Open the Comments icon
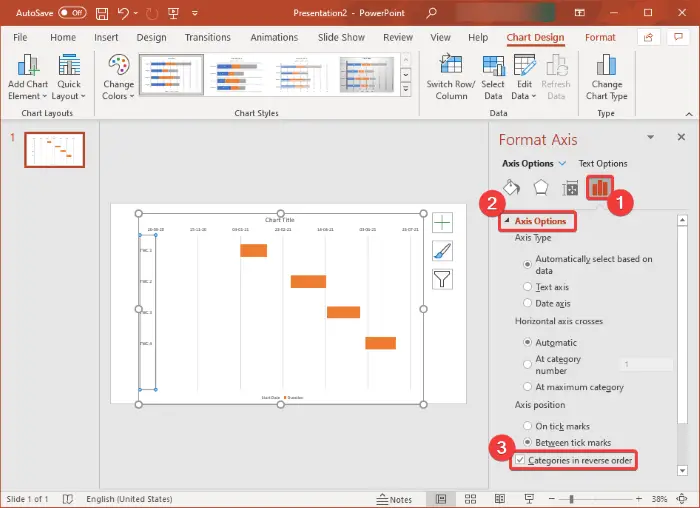700x508 pixels. [x=679, y=37]
